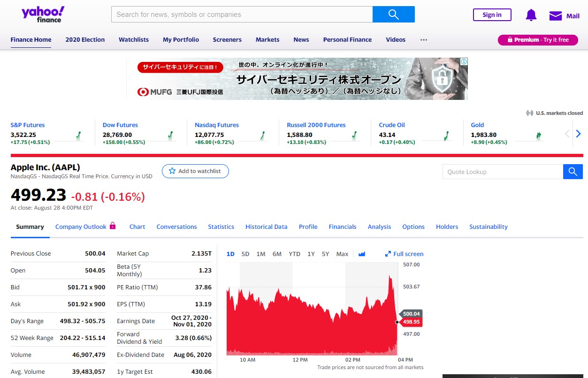Select 5Y chart range
The height and width of the screenshot is (378, 588).
point(326,254)
